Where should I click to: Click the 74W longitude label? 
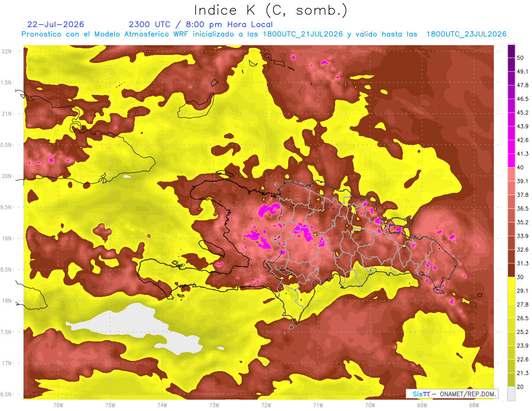click(162, 405)
